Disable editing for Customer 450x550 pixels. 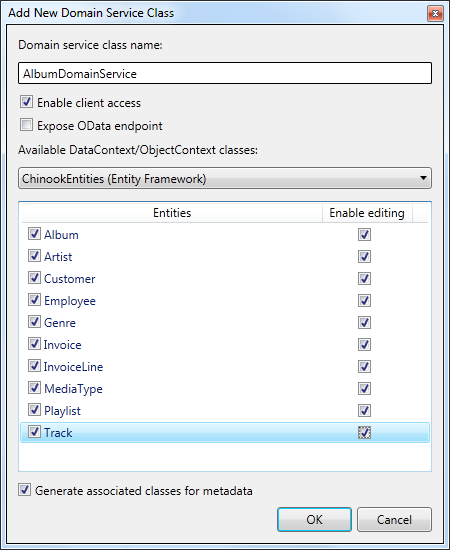(364, 279)
